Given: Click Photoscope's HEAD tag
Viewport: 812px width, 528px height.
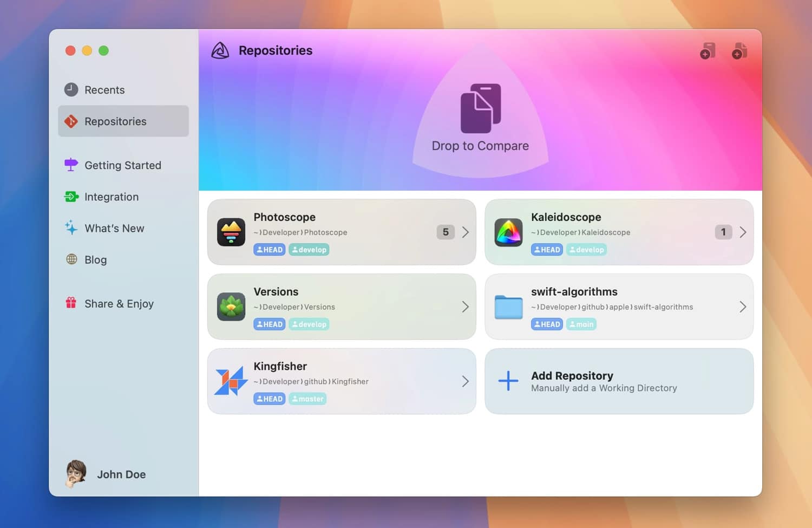Looking at the screenshot, I should tap(270, 250).
